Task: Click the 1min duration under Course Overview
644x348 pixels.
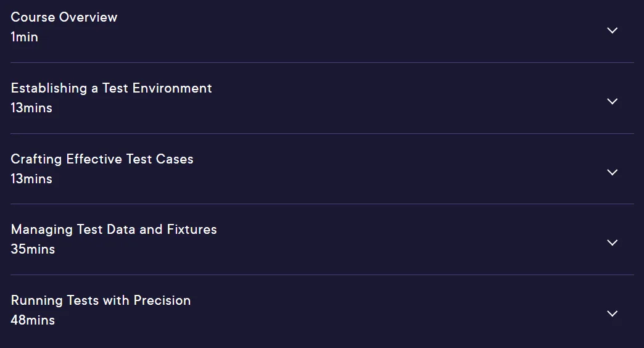Action: pos(24,37)
